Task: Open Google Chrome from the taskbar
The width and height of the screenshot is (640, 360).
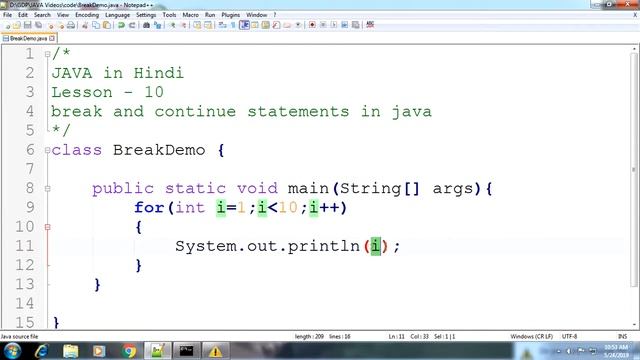Action: click(129, 351)
